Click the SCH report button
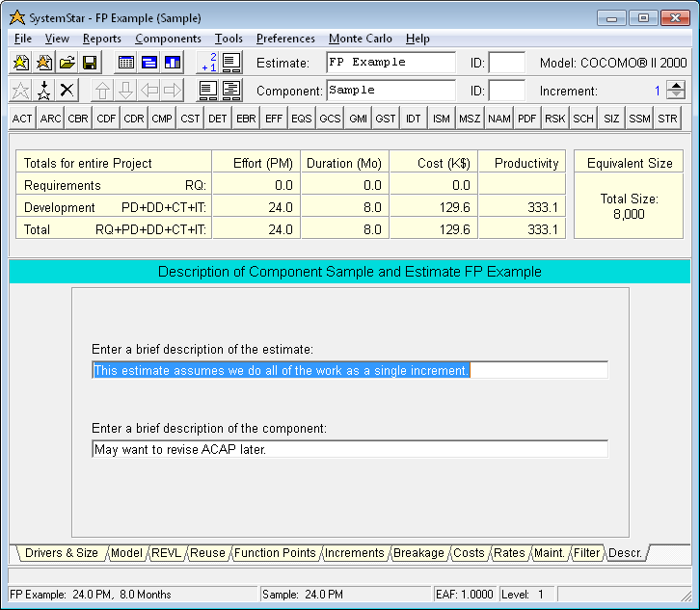The image size is (700, 610). pyautogui.click(x=583, y=119)
